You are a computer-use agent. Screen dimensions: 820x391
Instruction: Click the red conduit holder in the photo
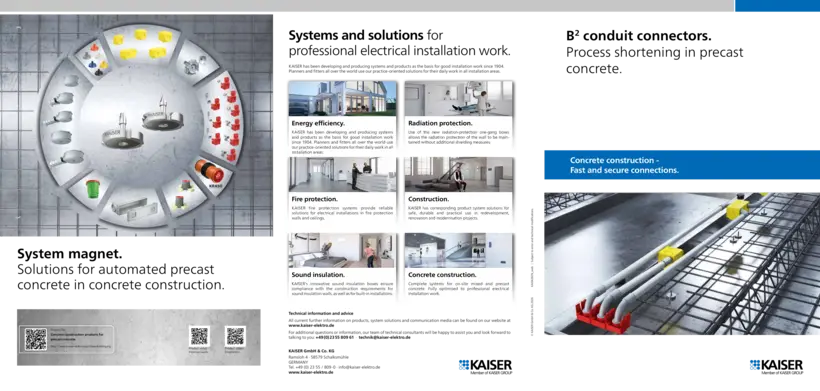pos(602,318)
